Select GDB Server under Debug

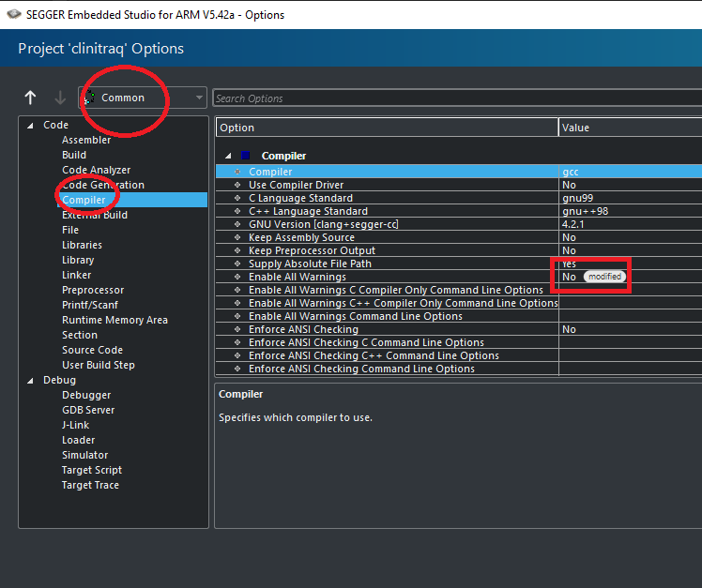point(88,410)
